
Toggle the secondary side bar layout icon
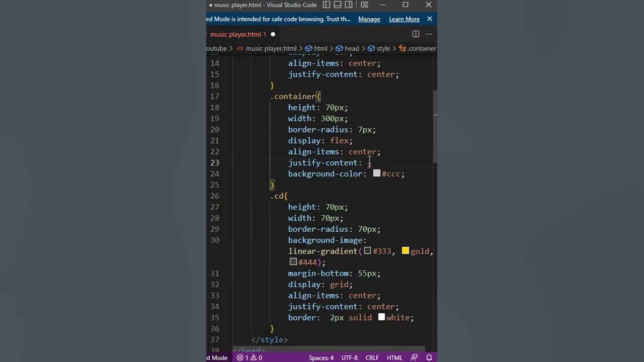click(x=349, y=5)
